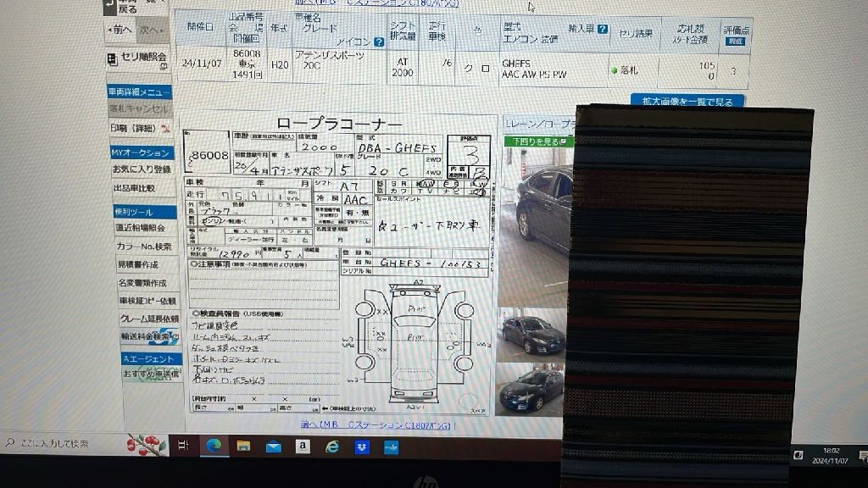This screenshot has height=488, width=868.
Task: Click in the Windows taskbar search box
Action: coord(59,443)
